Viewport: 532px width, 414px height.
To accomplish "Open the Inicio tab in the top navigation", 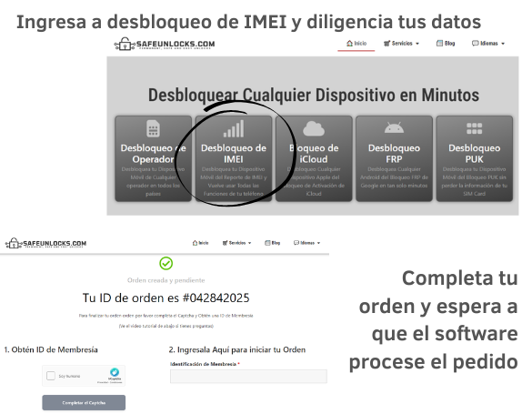I will [x=356, y=44].
